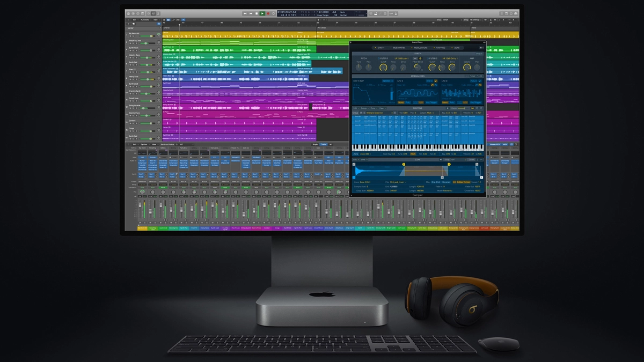Screen dimensions: 644x362
Task: Open the Options menu in the Mixer
Action: (144, 144)
